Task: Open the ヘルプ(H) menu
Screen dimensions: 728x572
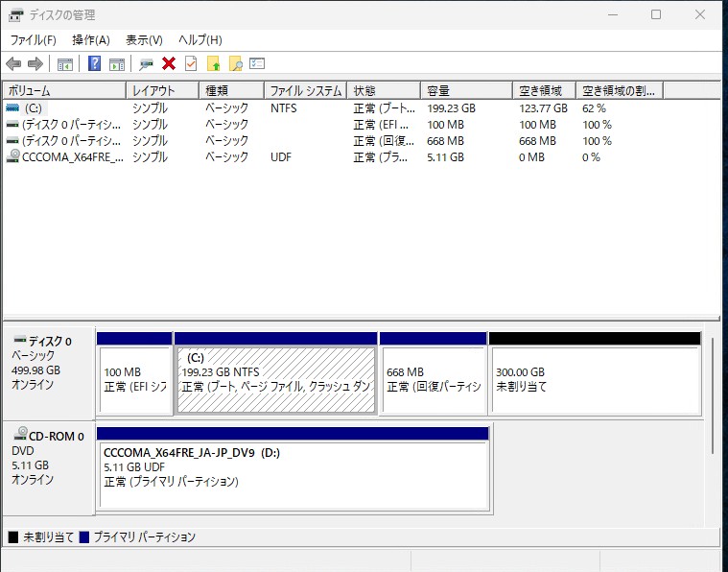Action: tap(200, 40)
